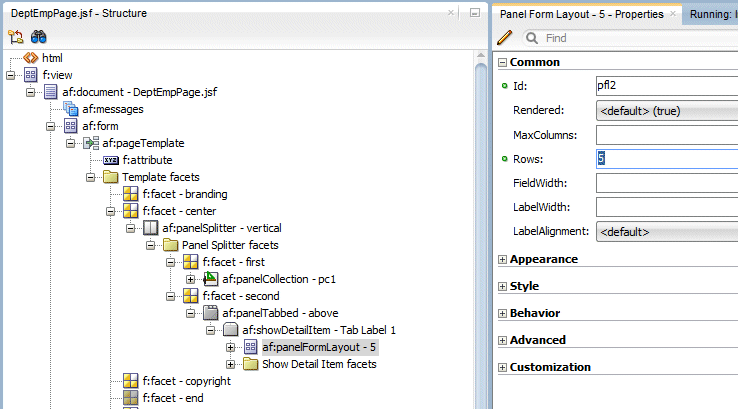Switch to the Running tab
The width and height of the screenshot is (738, 409).
click(x=711, y=14)
